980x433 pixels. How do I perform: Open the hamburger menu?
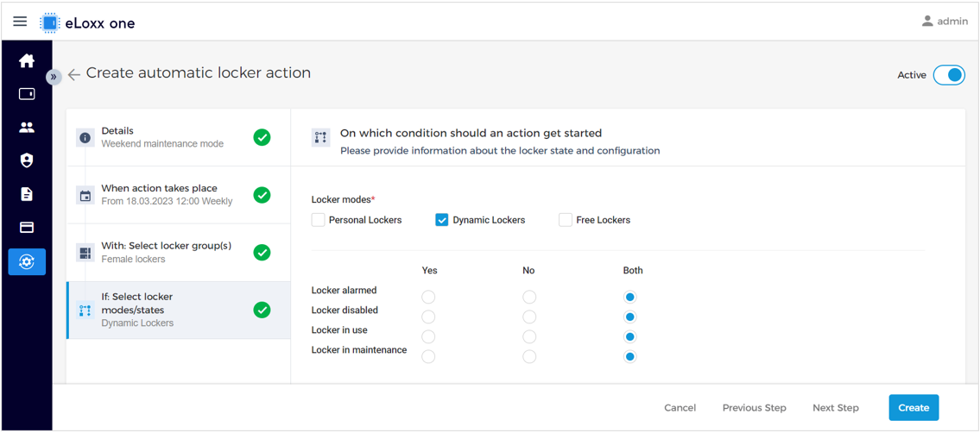[x=20, y=22]
